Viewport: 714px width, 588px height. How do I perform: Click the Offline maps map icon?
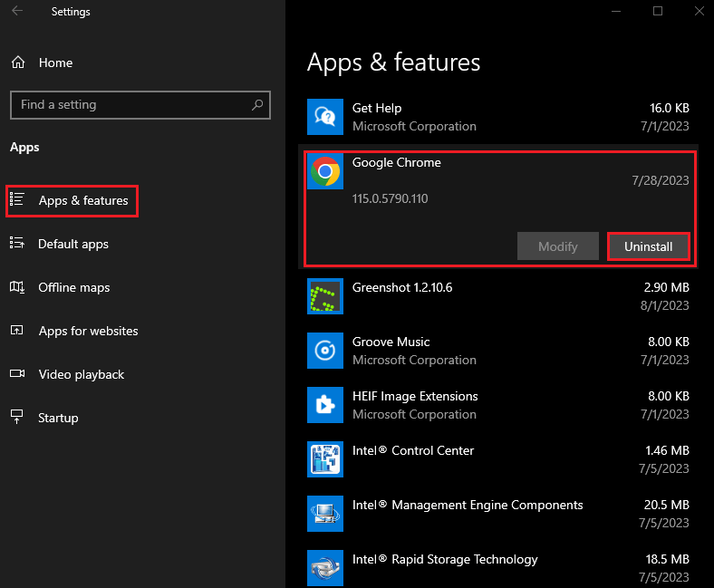(17, 287)
